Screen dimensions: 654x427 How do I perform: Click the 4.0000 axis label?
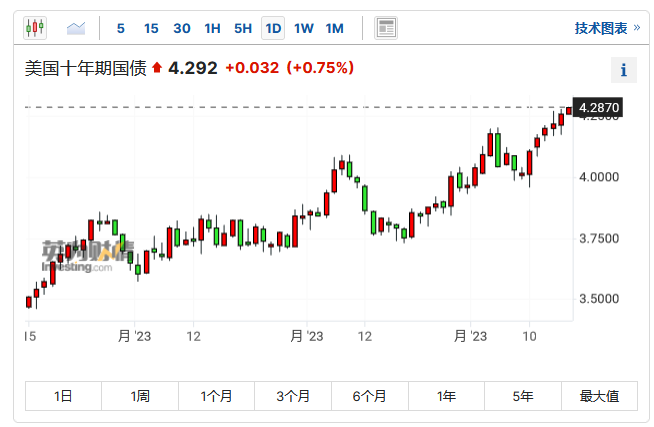(599, 177)
